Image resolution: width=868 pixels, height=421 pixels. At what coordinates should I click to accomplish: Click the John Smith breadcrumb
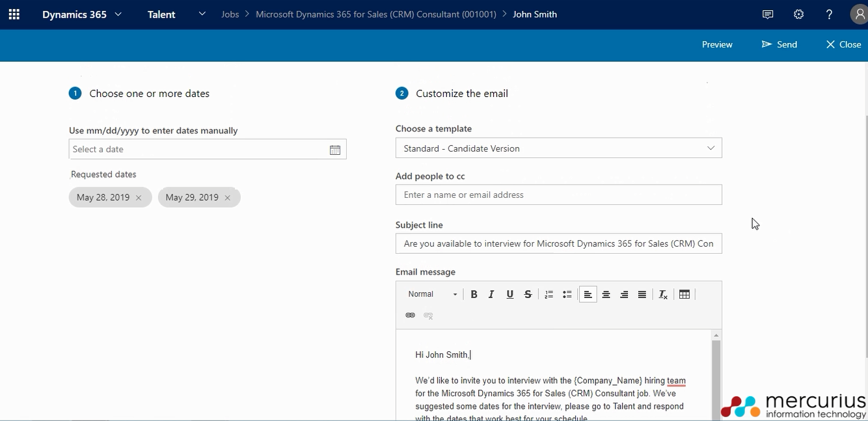535,14
